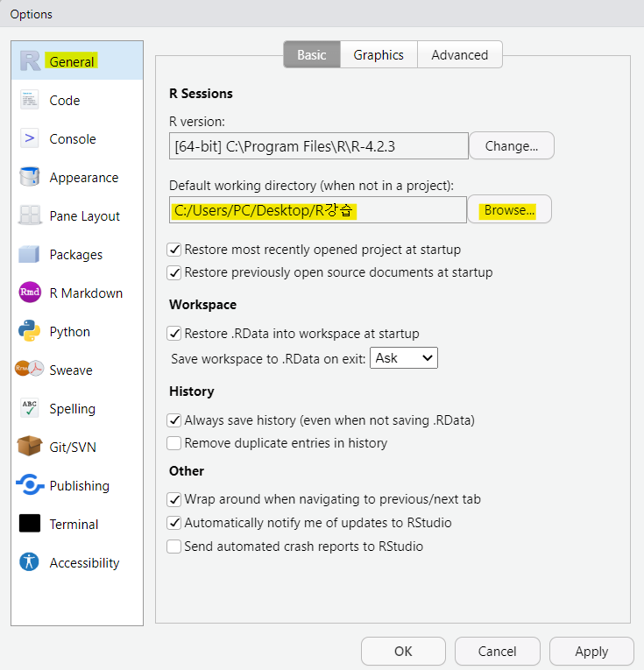644x670 pixels.
Task: Select the General R logo icon
Action: [x=30, y=61]
